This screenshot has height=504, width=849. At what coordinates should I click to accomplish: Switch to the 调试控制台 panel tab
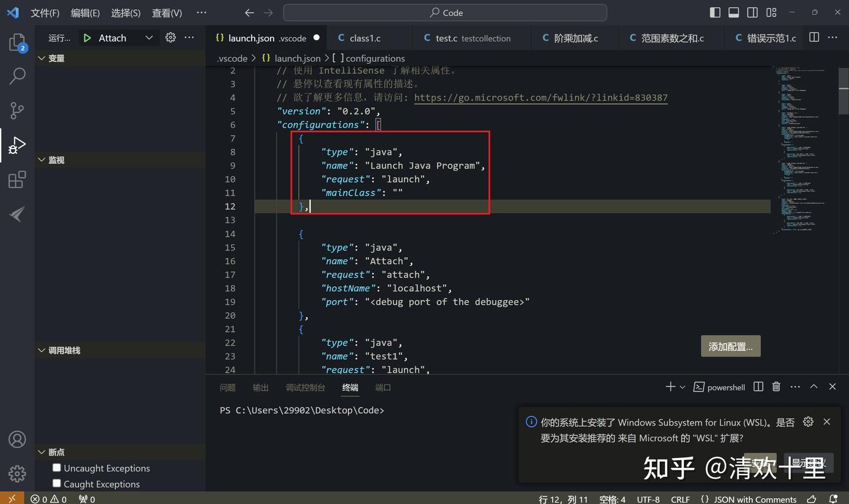305,387
